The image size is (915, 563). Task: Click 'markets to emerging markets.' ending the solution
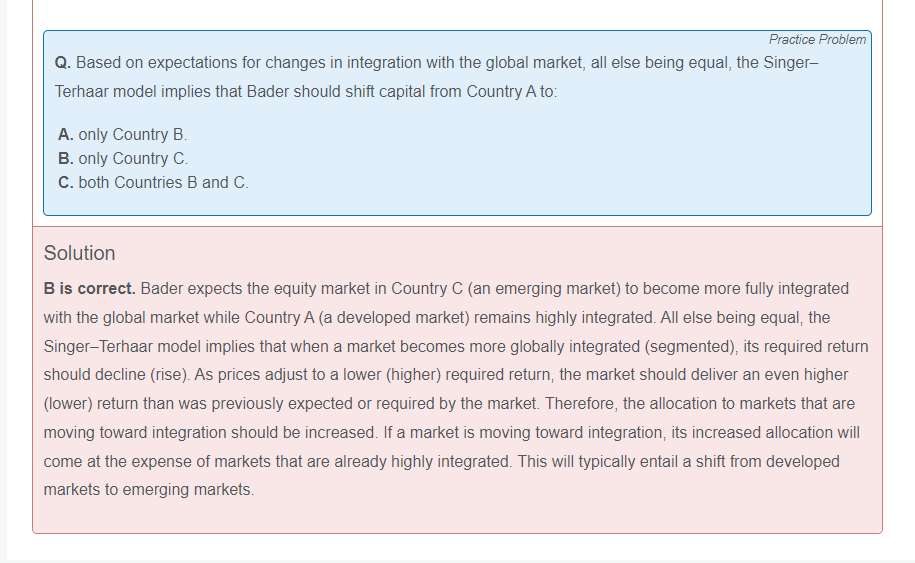point(149,490)
